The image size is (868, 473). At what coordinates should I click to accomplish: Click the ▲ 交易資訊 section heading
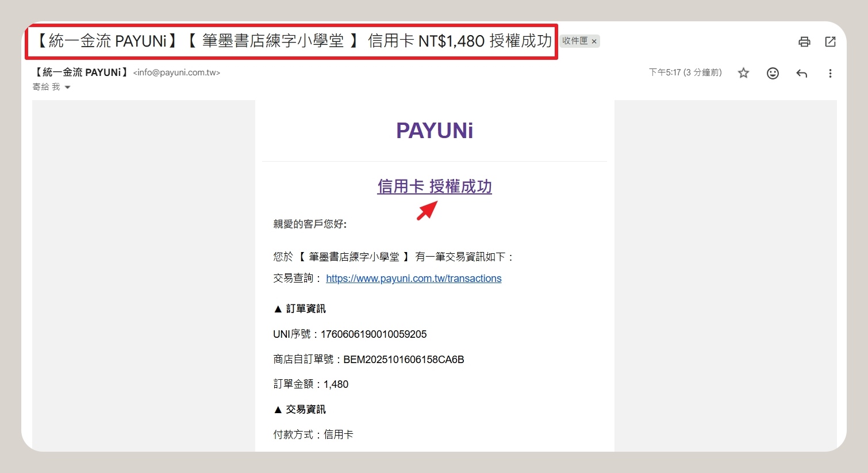299,410
